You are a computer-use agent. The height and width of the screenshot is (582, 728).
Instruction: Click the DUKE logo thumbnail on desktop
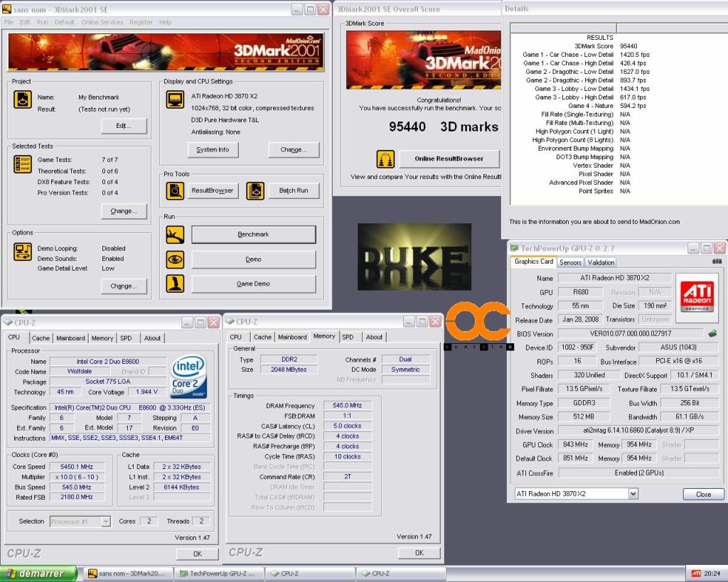pos(414,257)
